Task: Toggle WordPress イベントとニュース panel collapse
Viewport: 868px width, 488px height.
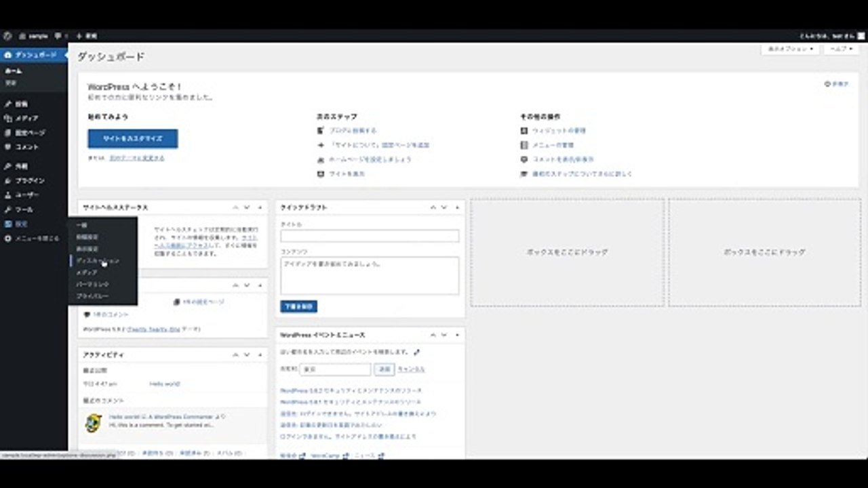Action: 457,335
